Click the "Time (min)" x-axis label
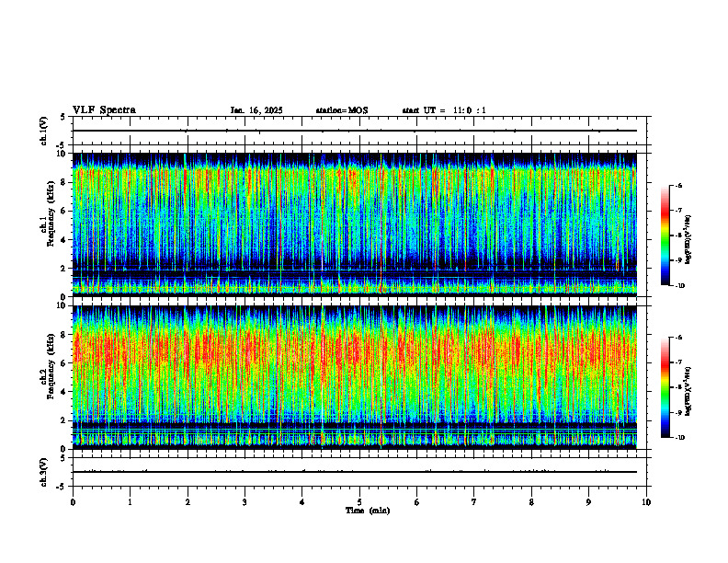 click(368, 511)
